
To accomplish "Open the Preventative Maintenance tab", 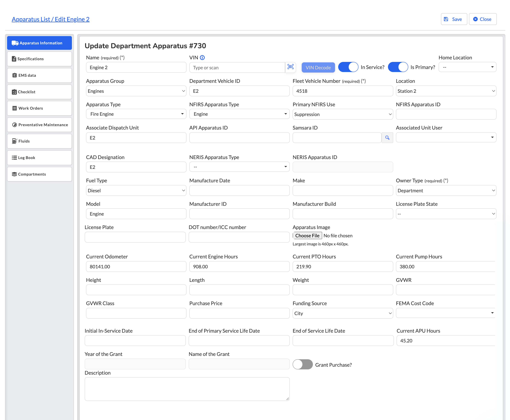I will pos(39,125).
